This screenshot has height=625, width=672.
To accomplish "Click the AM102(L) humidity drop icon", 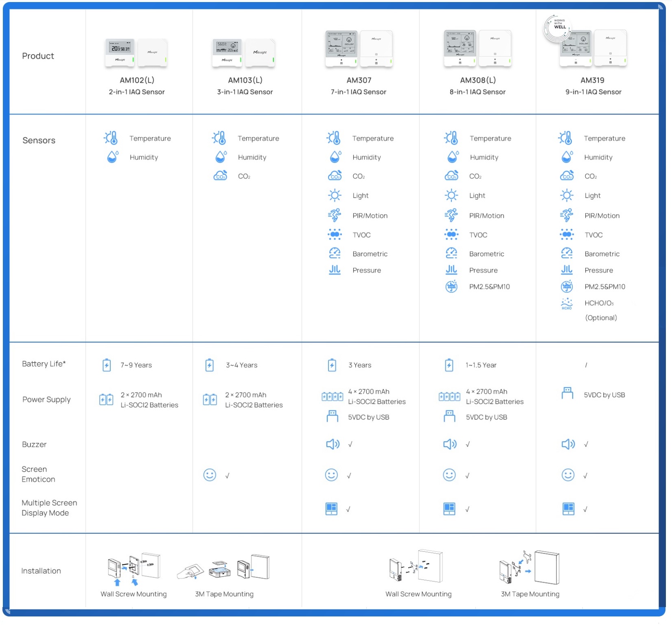I will (112, 157).
